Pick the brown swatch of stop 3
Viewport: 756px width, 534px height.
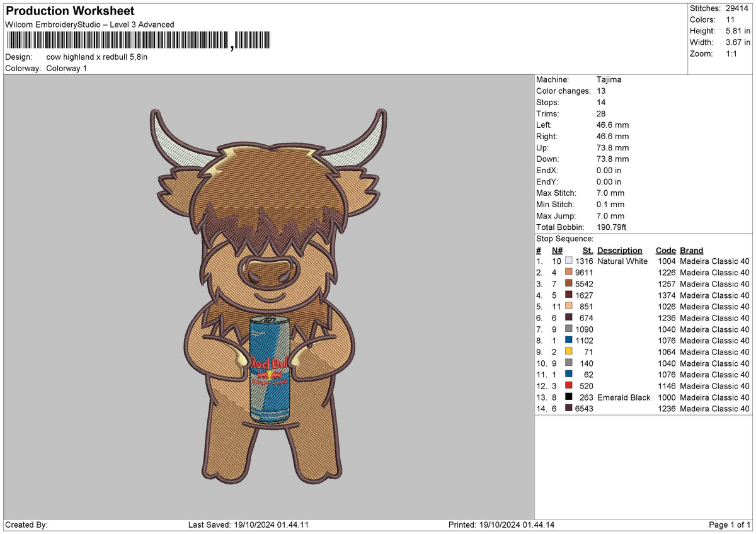(x=569, y=284)
